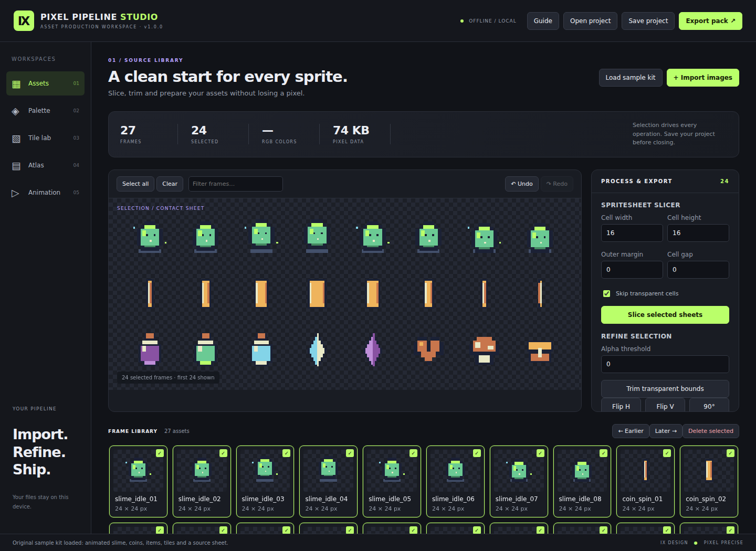Open the Animation workspace
The height and width of the screenshot is (551, 756).
[45, 193]
